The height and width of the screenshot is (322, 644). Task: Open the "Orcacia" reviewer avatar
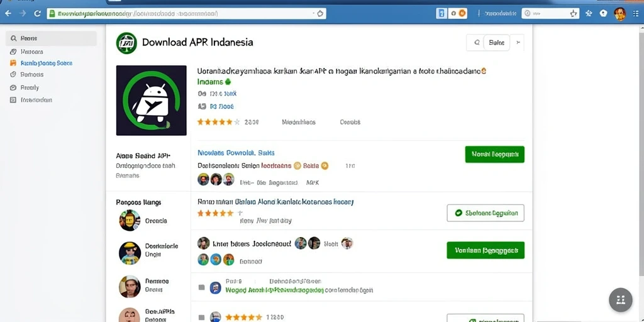130,220
